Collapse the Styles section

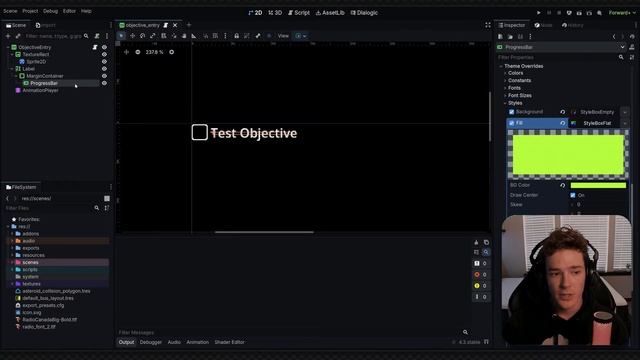[x=505, y=103]
